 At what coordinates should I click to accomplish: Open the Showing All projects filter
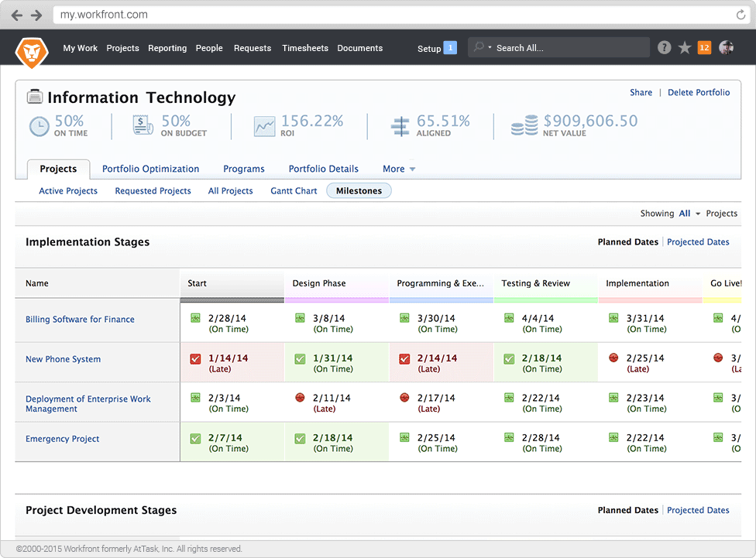(689, 214)
